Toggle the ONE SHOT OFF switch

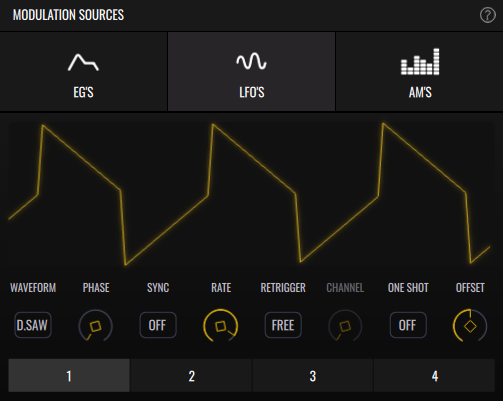click(x=408, y=325)
